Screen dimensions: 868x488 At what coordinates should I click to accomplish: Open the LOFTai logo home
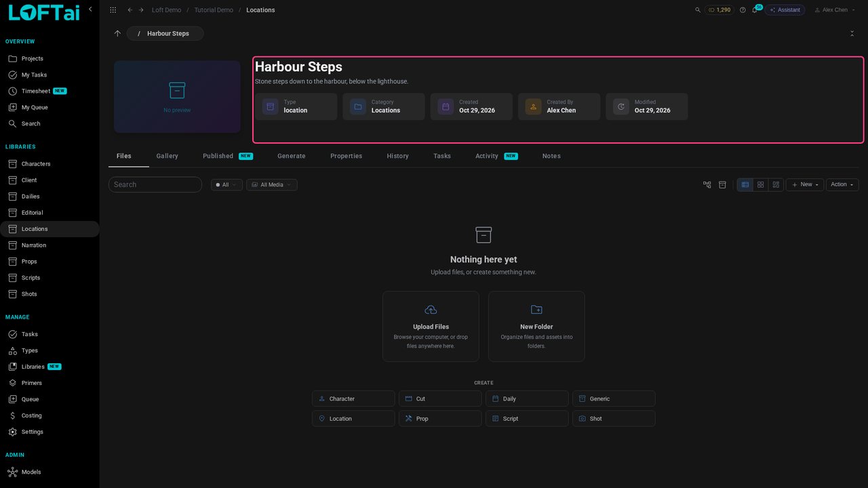tap(43, 12)
